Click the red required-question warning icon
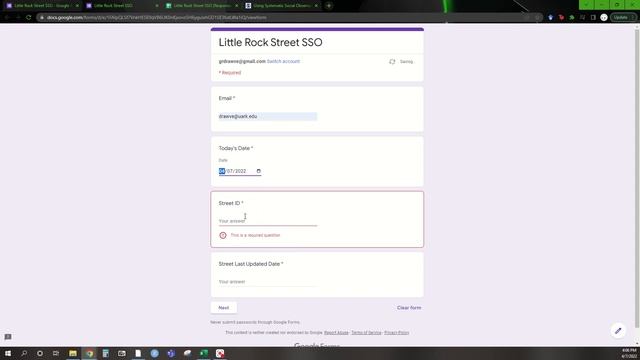The width and height of the screenshot is (640, 360). [223, 235]
